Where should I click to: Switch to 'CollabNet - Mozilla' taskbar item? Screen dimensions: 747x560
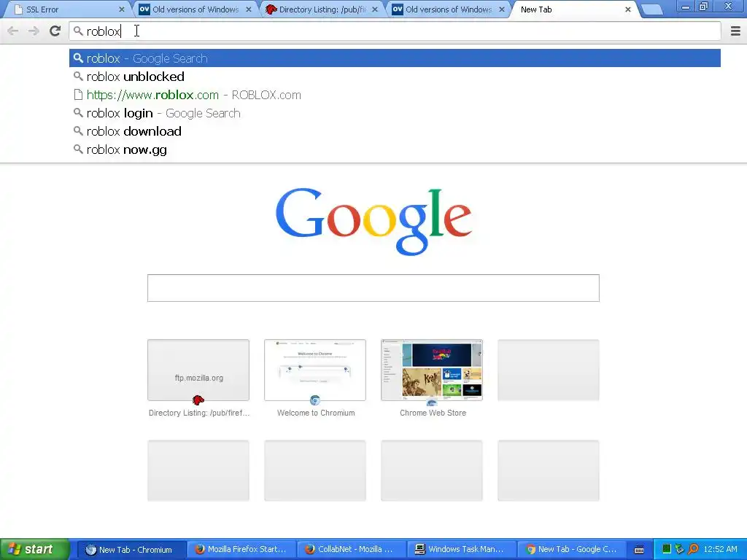(352, 550)
